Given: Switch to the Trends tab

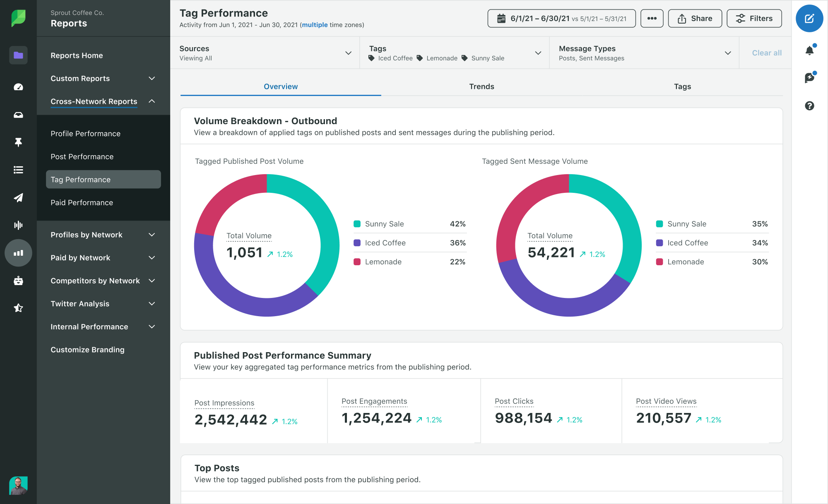Looking at the screenshot, I should 481,86.
